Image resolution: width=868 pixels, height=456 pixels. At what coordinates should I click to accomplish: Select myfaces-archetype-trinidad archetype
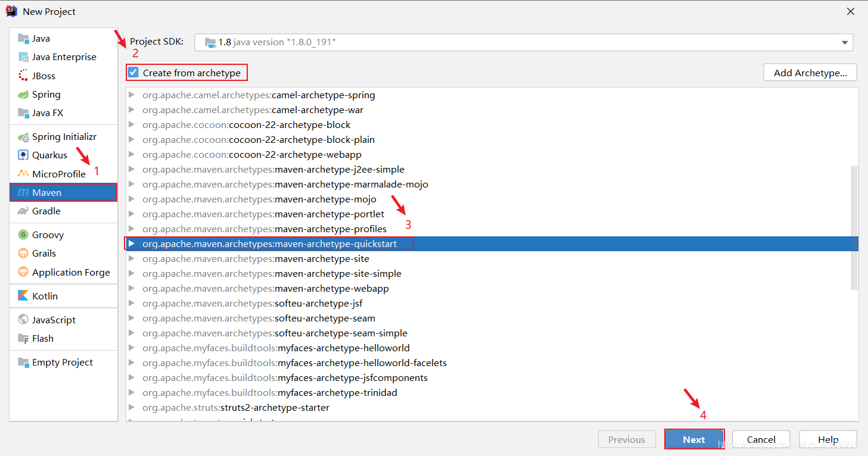(492, 393)
